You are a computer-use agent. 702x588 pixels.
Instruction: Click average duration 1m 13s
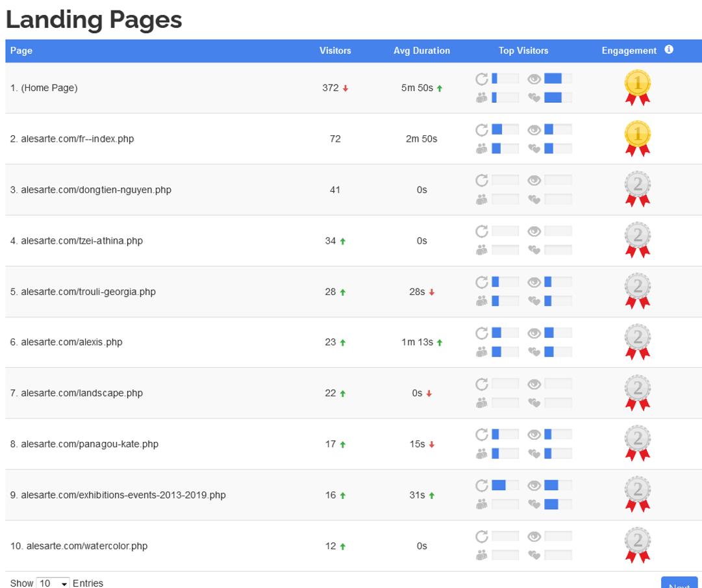pos(417,342)
